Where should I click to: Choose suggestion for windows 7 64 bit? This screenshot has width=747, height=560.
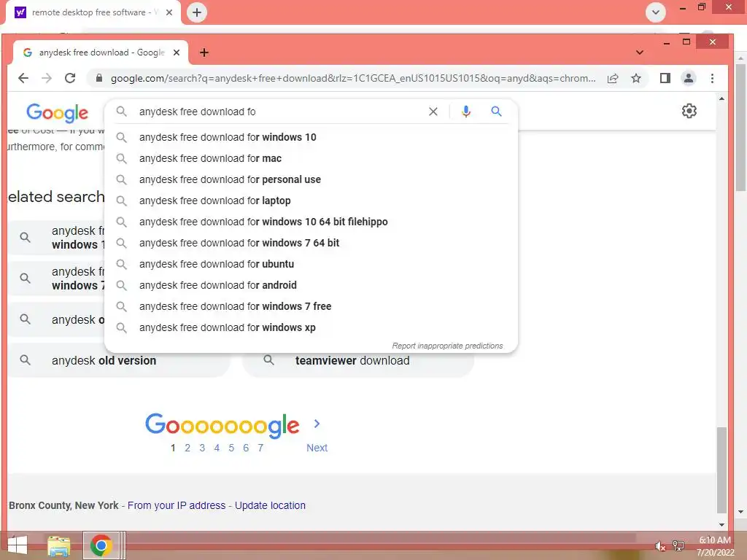[x=311, y=243]
